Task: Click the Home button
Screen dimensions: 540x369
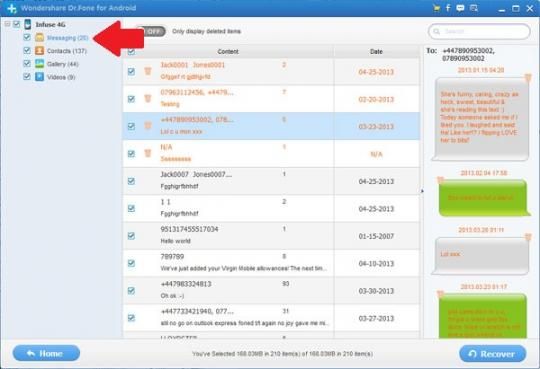Action: (46, 353)
